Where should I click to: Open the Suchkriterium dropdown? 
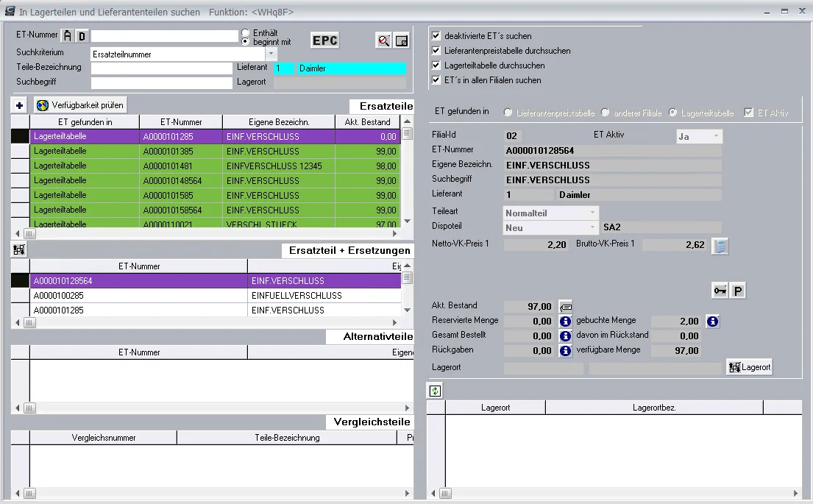271,54
